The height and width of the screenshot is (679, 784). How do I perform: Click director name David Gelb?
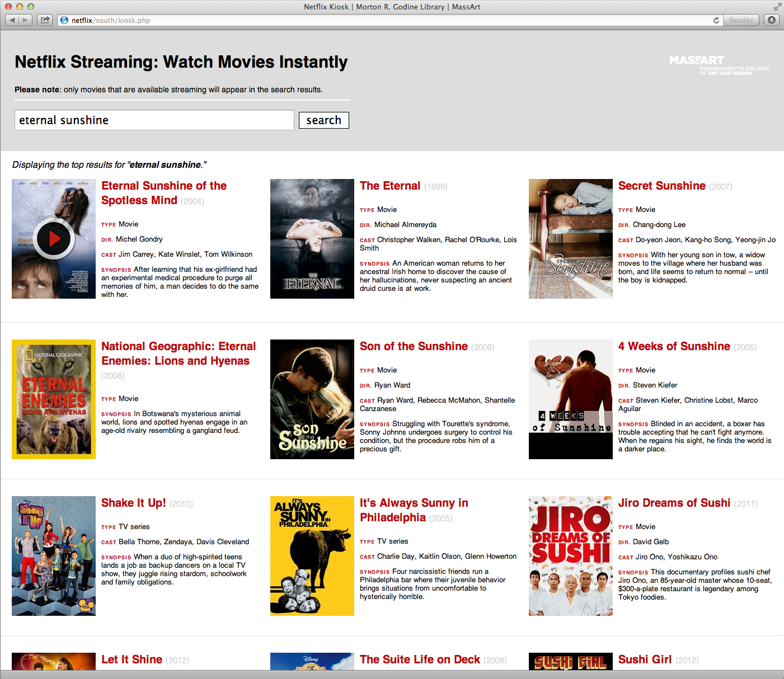tap(651, 542)
